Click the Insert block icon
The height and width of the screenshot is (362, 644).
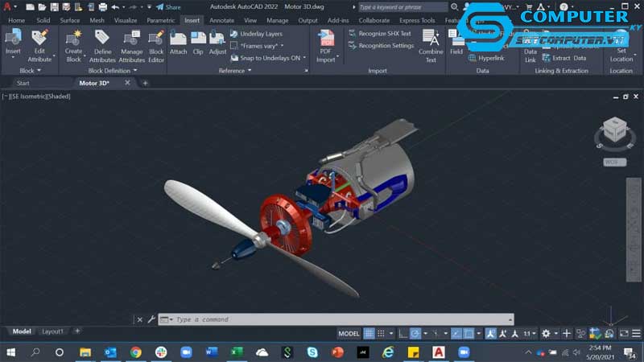pyautogui.click(x=13, y=37)
